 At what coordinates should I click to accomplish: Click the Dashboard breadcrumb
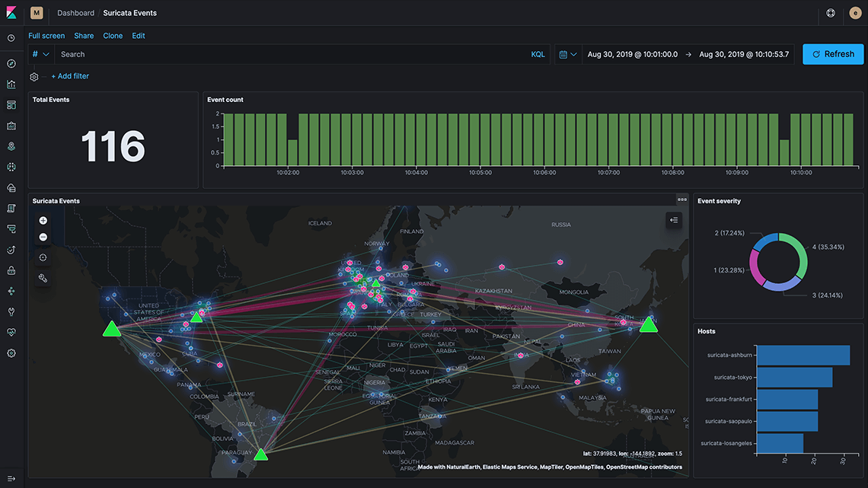click(76, 13)
